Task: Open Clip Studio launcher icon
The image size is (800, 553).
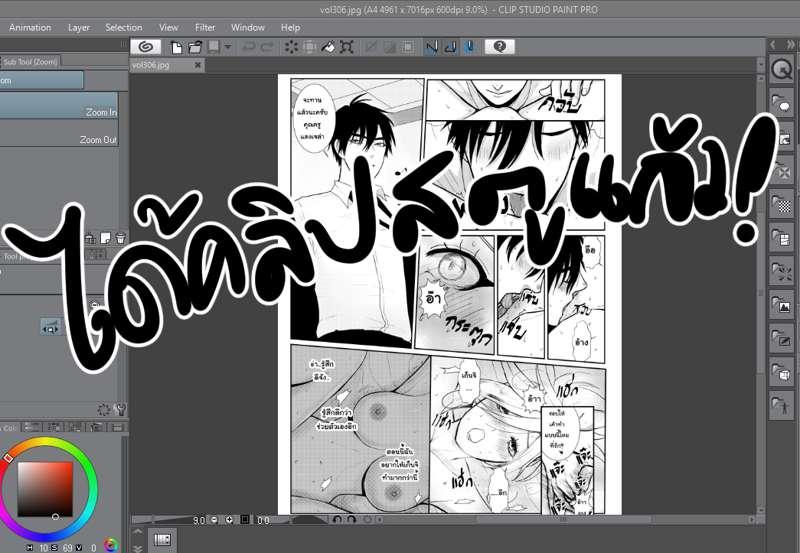Action: [x=146, y=47]
